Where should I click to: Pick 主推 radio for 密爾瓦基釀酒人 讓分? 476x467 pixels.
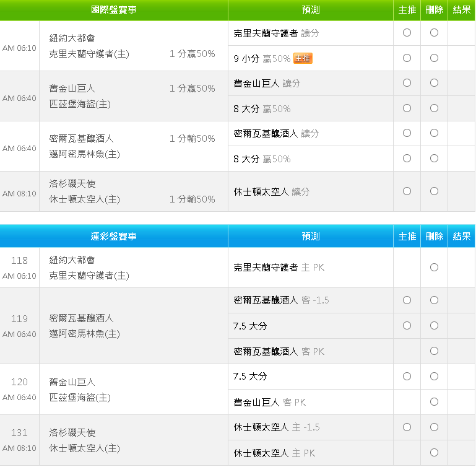point(407,133)
